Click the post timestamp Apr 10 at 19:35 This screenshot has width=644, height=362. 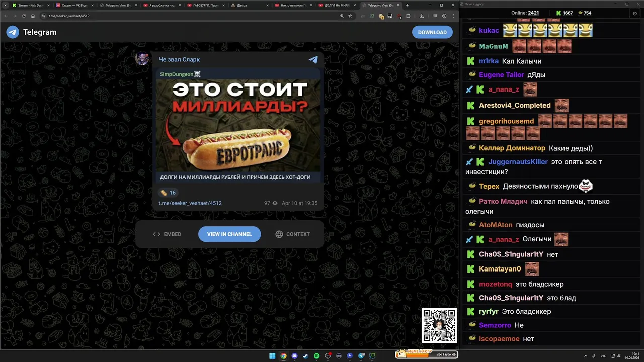299,203
